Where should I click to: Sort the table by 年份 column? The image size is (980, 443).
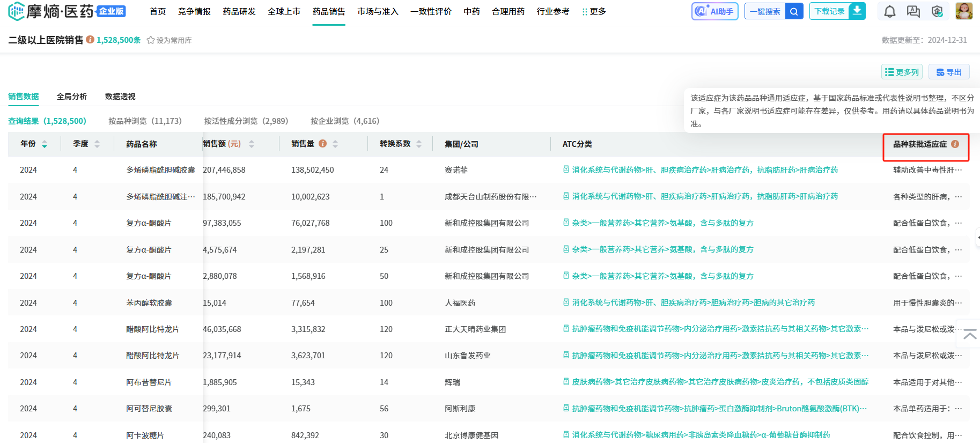(x=45, y=144)
